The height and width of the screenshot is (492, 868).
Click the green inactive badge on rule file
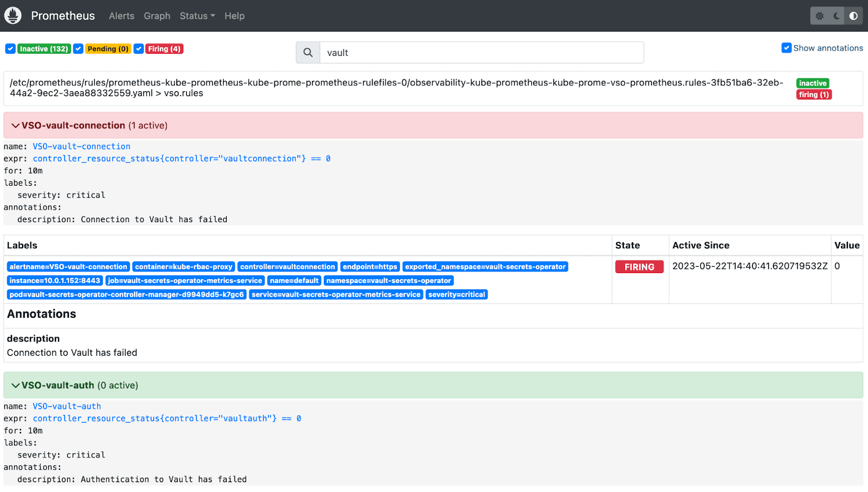click(812, 83)
